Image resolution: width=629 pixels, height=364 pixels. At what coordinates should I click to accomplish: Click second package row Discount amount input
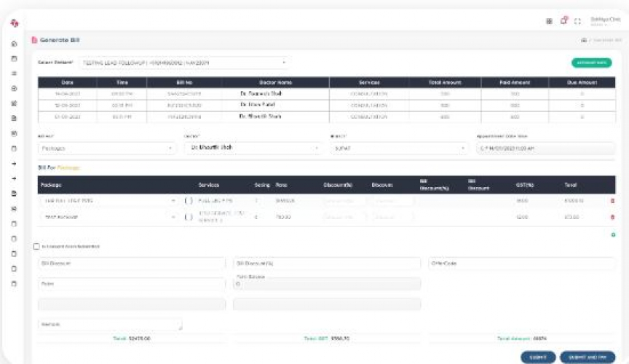click(x=392, y=217)
